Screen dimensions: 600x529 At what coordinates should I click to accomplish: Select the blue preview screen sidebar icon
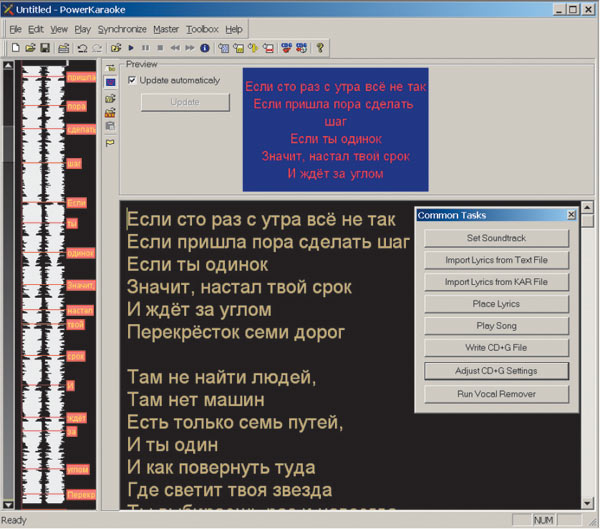point(110,83)
